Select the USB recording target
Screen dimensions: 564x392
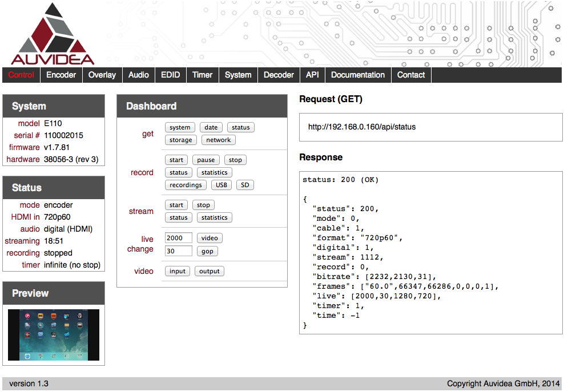coord(221,185)
